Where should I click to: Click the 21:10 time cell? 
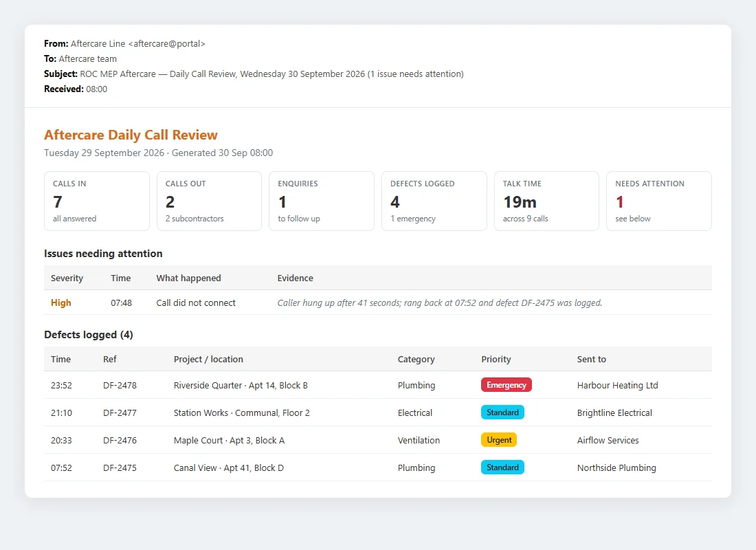pos(61,412)
